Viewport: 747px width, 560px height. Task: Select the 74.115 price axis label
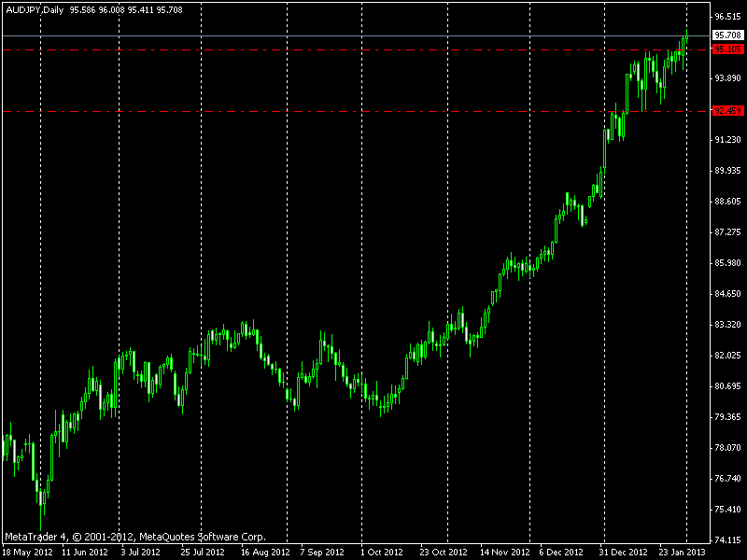(x=726, y=540)
